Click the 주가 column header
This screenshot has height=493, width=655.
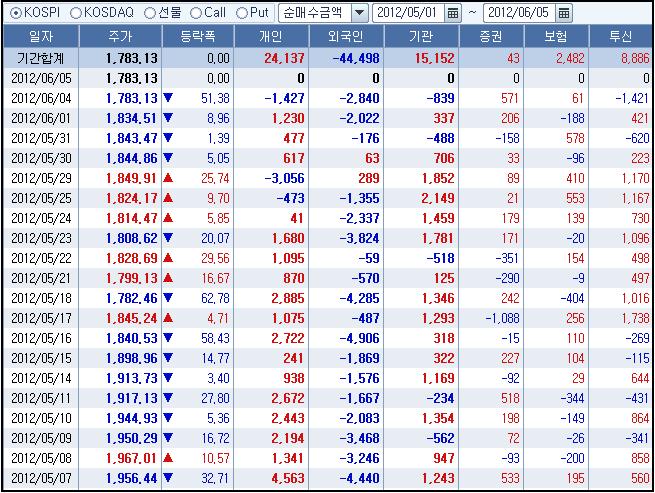coord(120,36)
